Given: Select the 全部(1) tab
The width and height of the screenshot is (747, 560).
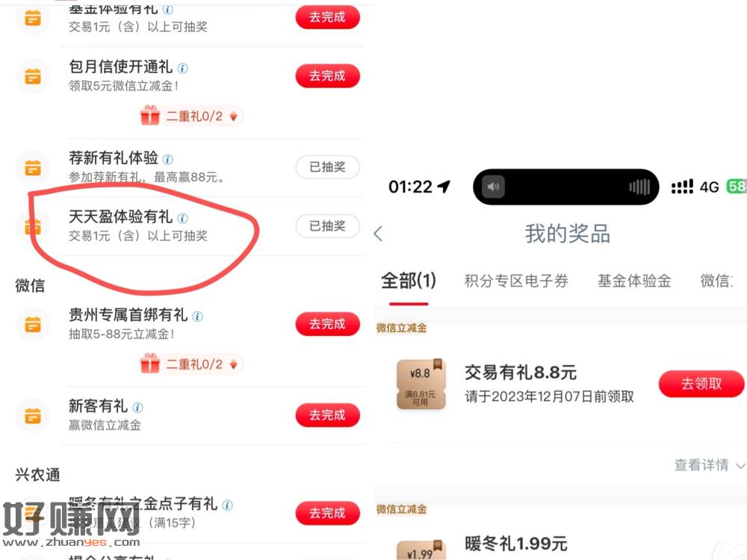Looking at the screenshot, I should coord(409,281).
